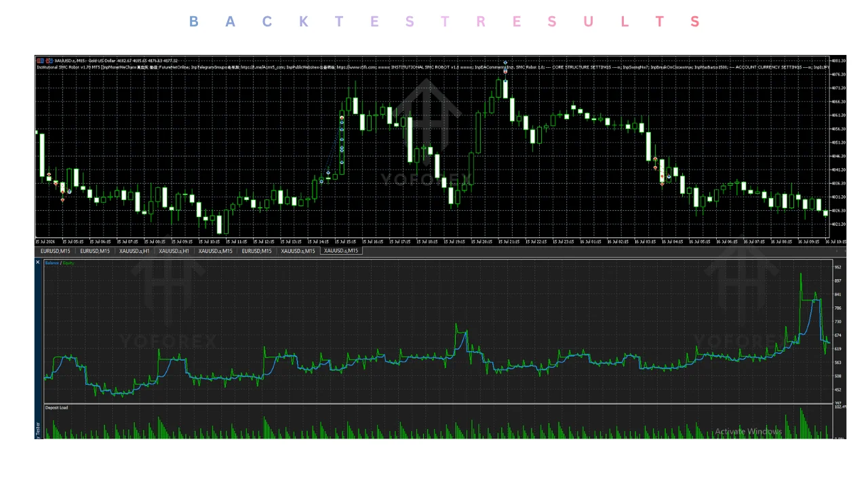Click the 4021.30 price scale label
The height and width of the screenshot is (488, 868).
pyautogui.click(x=838, y=224)
